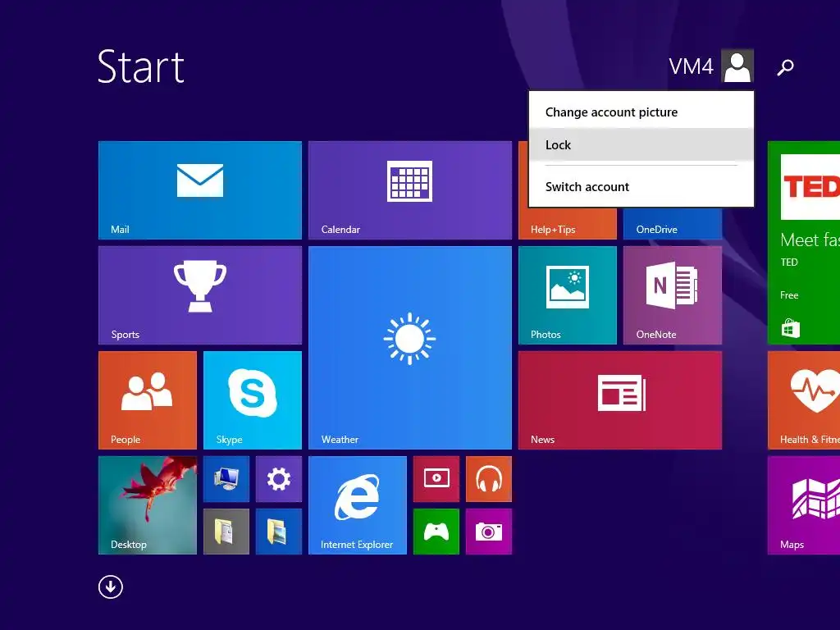This screenshot has height=630, width=840.
Task: Open the Maps tile
Action: point(804,505)
